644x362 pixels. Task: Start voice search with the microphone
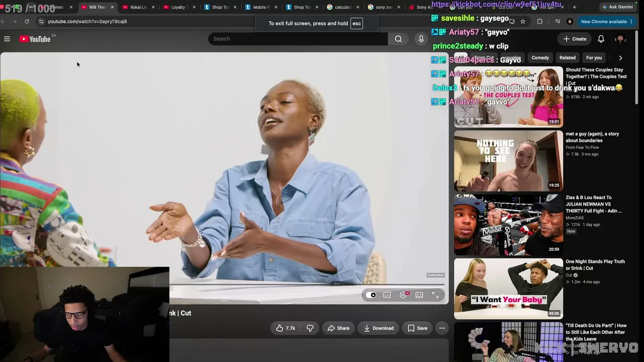(x=422, y=39)
